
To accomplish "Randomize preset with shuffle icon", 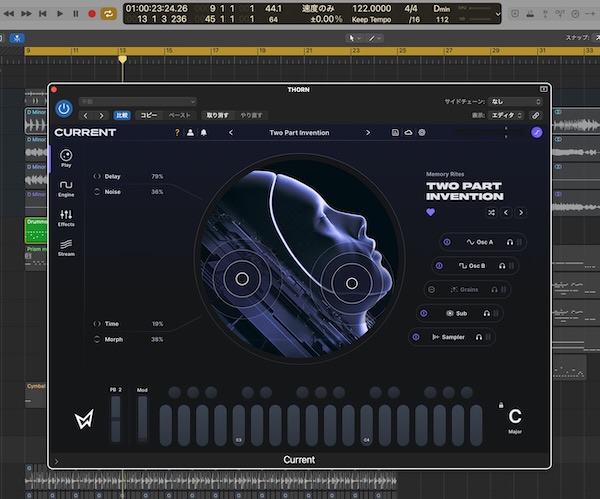I will (x=491, y=212).
